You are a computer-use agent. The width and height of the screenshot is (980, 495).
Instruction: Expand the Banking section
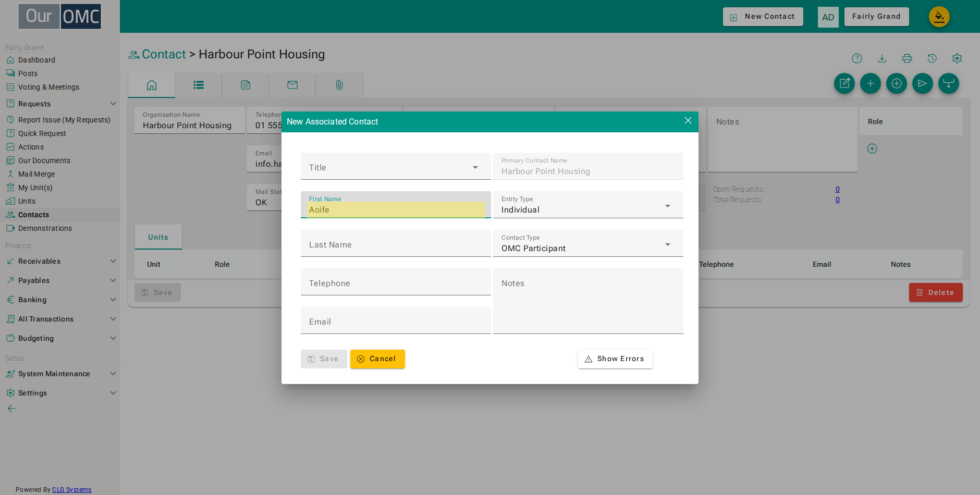(60, 300)
